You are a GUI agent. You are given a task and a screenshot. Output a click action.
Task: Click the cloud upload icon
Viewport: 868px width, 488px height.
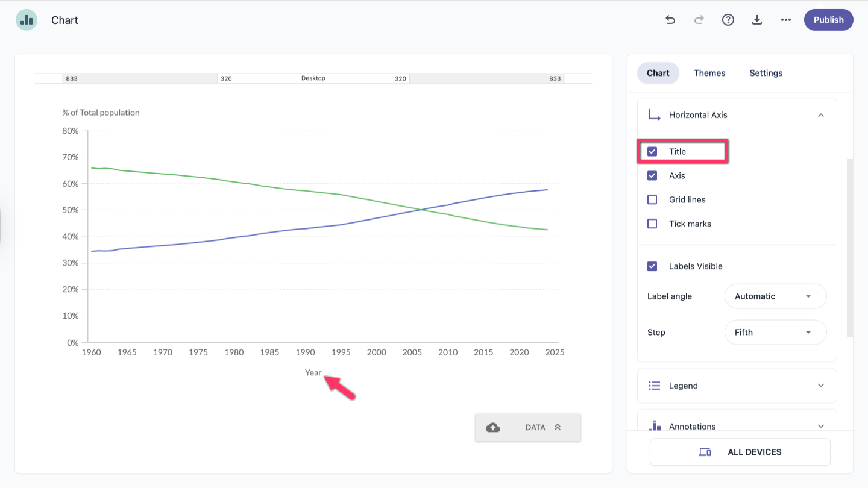[493, 427]
